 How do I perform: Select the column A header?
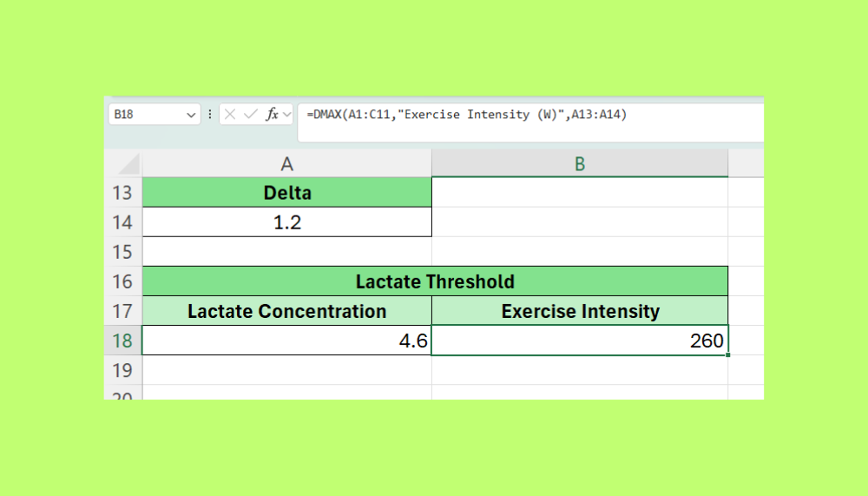tap(286, 164)
